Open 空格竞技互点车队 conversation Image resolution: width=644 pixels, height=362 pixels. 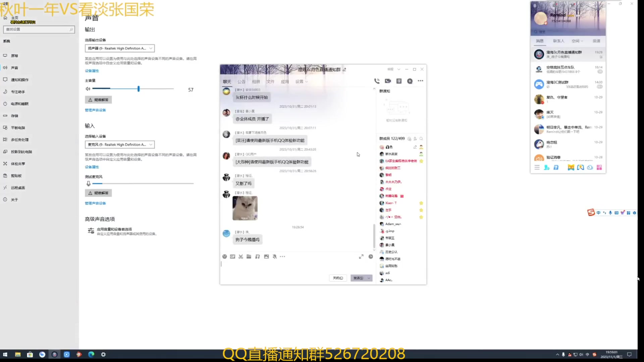[x=568, y=69]
